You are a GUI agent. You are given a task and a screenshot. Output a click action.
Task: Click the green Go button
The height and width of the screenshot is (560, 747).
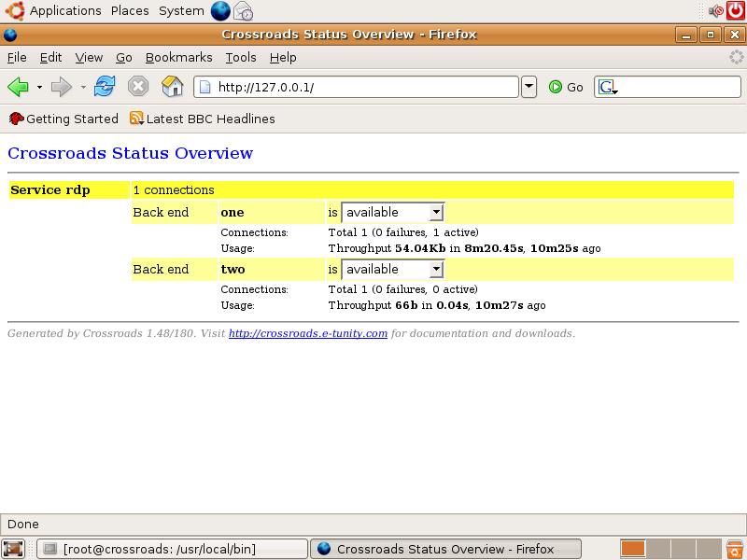[566, 87]
